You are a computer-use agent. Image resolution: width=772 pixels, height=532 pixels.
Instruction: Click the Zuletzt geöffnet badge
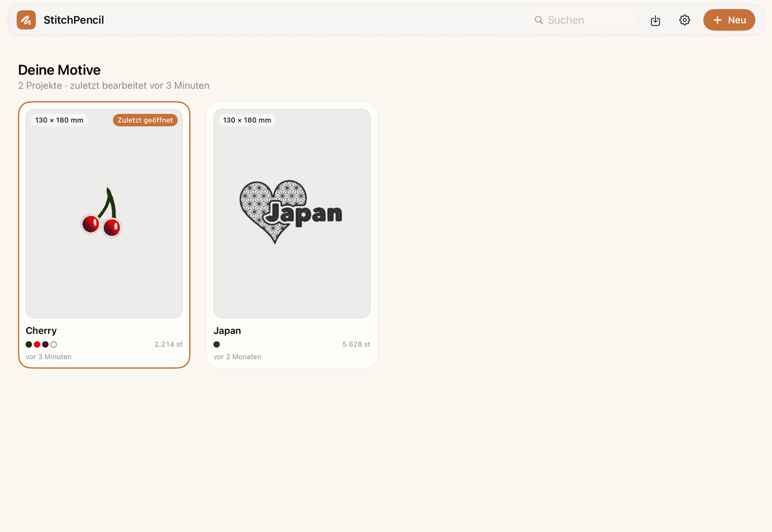point(145,120)
